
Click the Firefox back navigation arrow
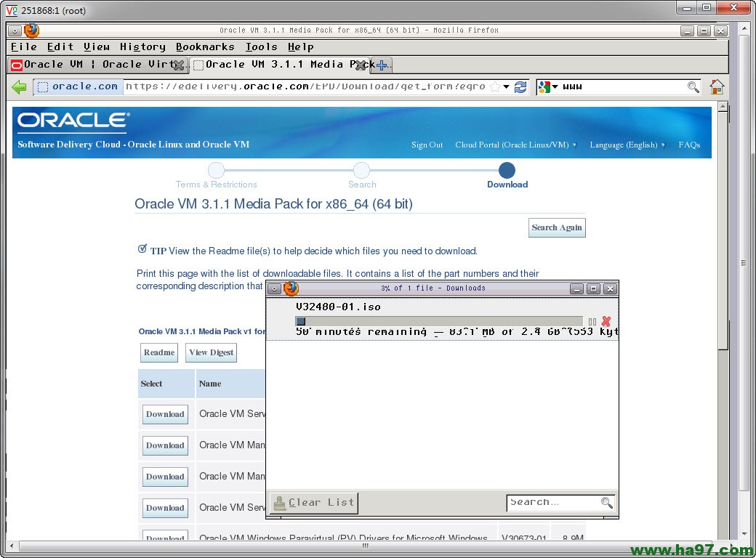tap(20, 87)
